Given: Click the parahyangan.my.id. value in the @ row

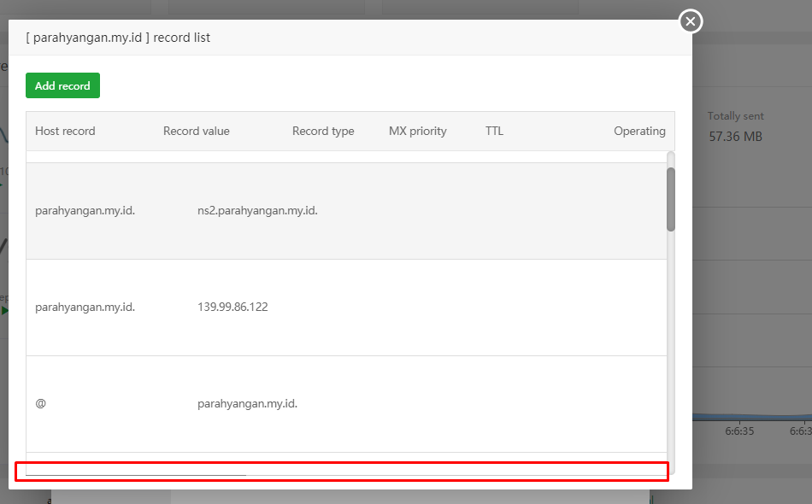Looking at the screenshot, I should click(x=247, y=403).
